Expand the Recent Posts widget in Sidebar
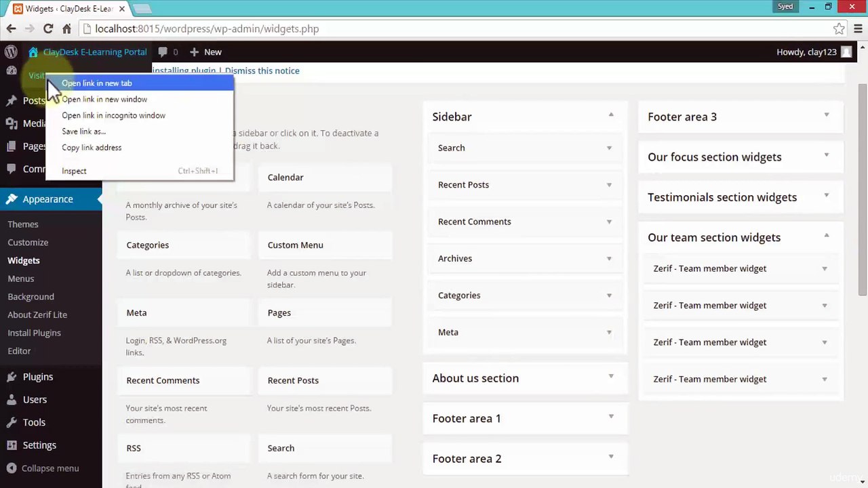Viewport: 868px width, 488px height. pyautogui.click(x=609, y=184)
